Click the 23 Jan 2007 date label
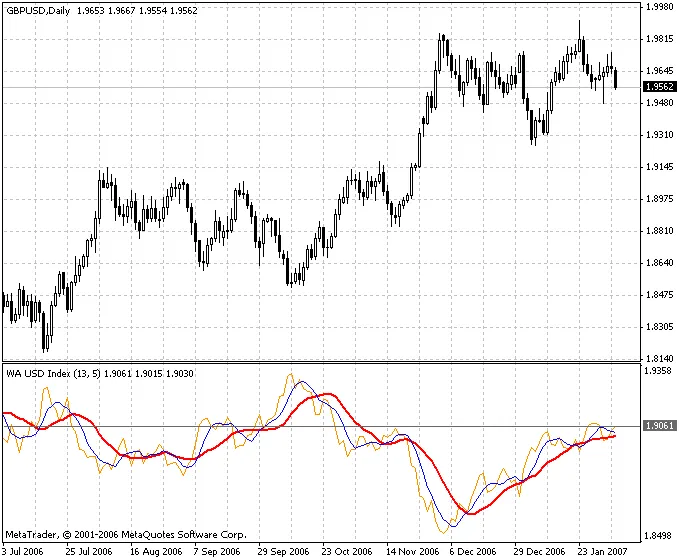The image size is (680, 560). (602, 551)
